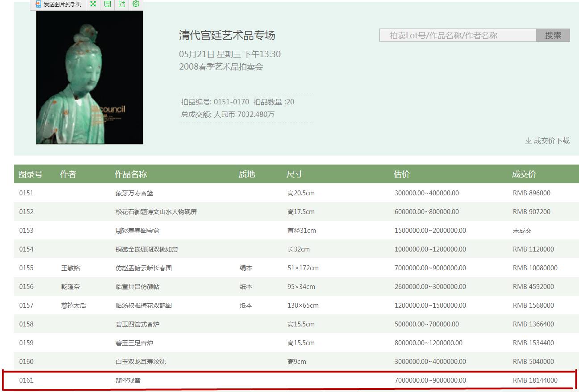This screenshot has height=392, width=579.
Task: Open the green Guanyin catalog cover thumbnail
Action: click(89, 78)
